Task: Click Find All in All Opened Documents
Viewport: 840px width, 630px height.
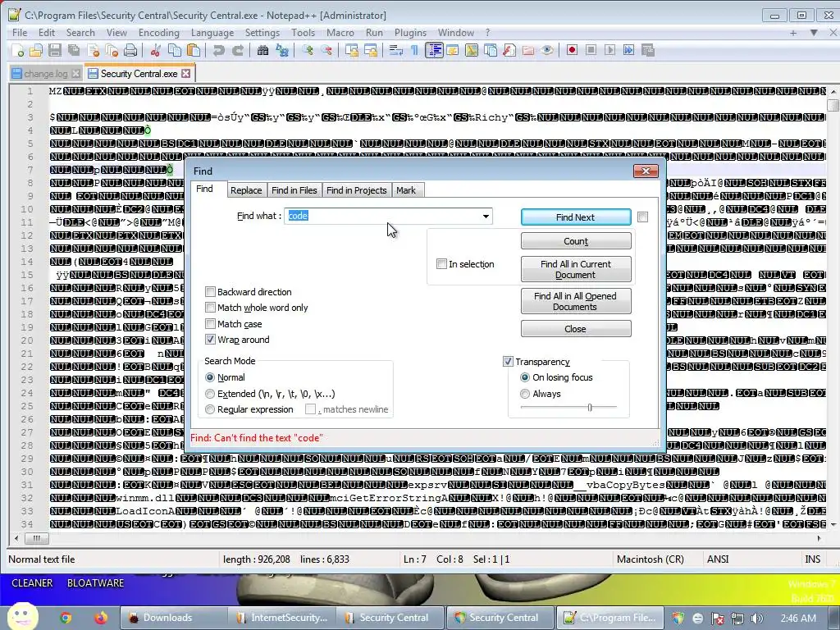Action: (576, 301)
